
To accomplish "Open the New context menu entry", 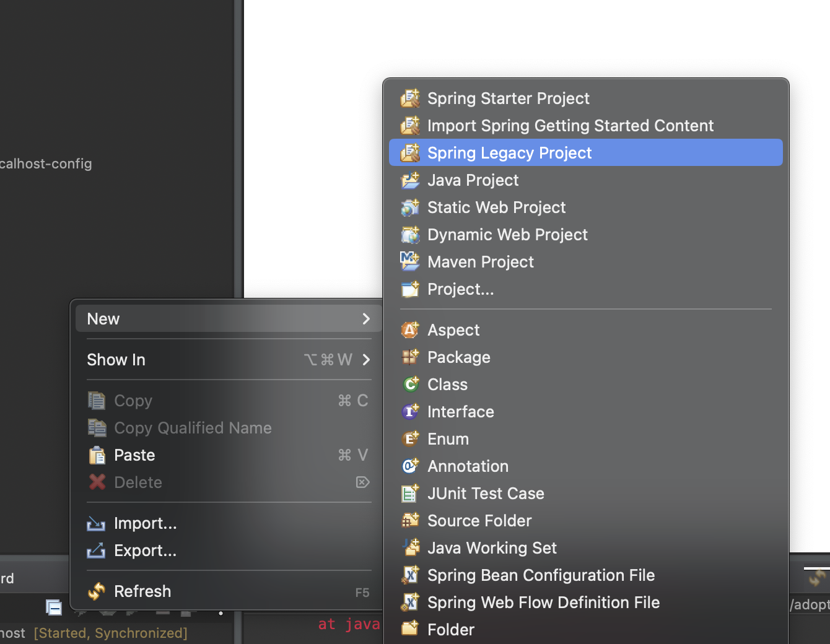I will [229, 319].
